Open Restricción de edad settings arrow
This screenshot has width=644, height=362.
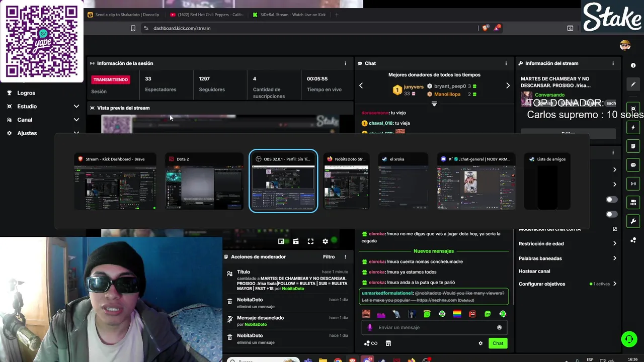(614, 243)
